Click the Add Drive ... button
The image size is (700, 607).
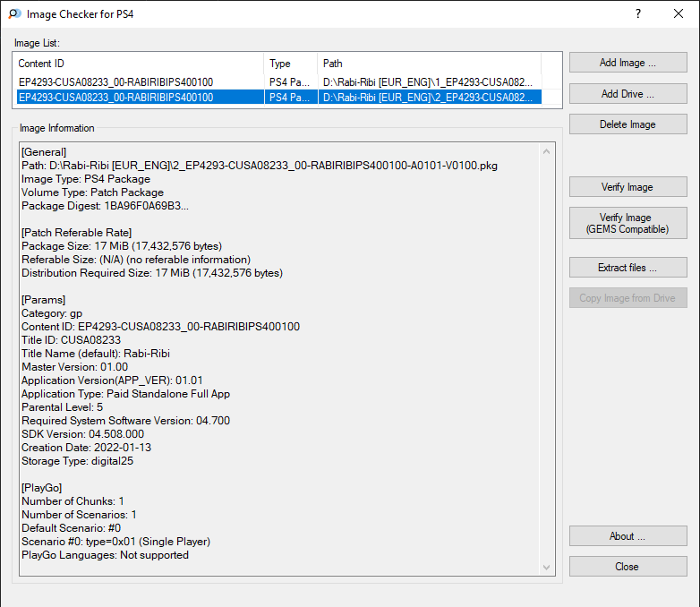627,94
